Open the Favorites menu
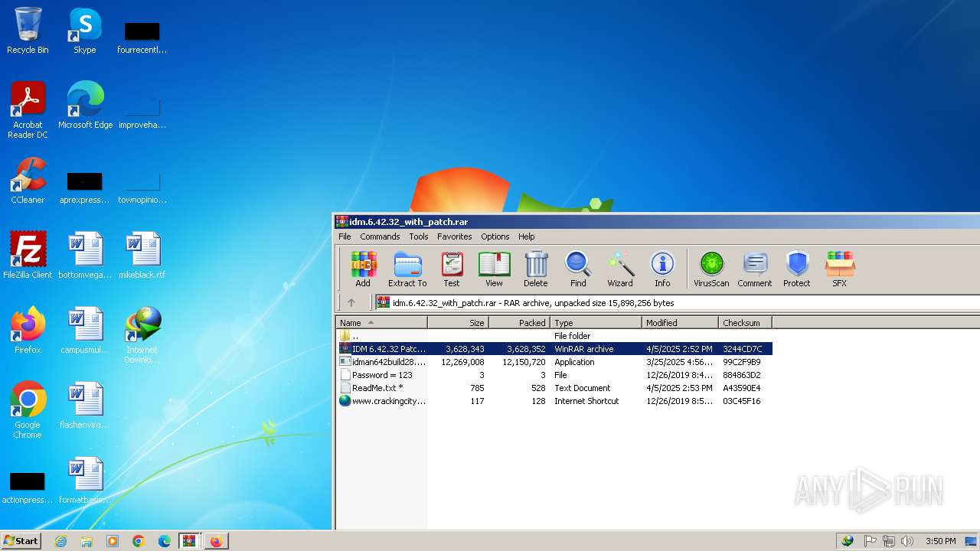Image resolution: width=980 pixels, height=551 pixels. (x=455, y=236)
